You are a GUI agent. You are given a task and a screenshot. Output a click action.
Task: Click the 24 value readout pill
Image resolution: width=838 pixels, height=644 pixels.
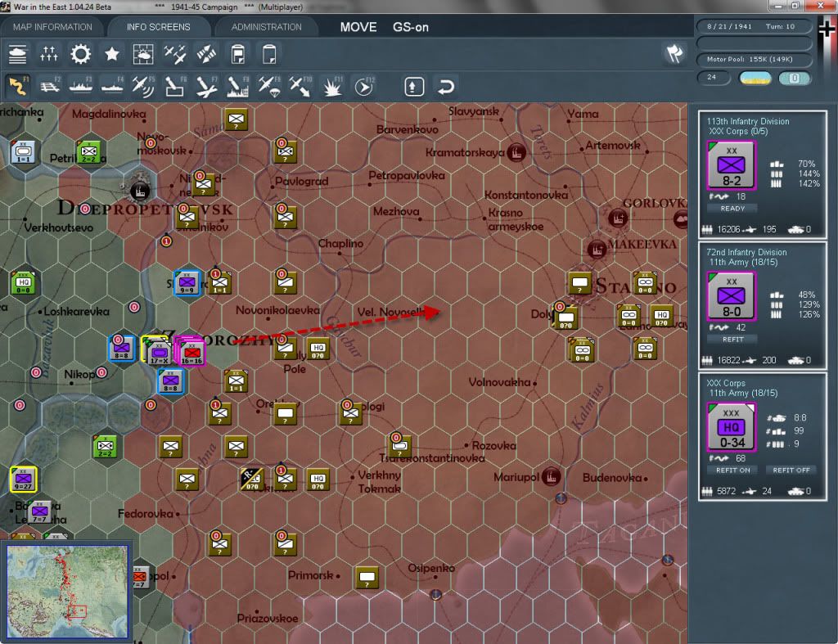[714, 78]
